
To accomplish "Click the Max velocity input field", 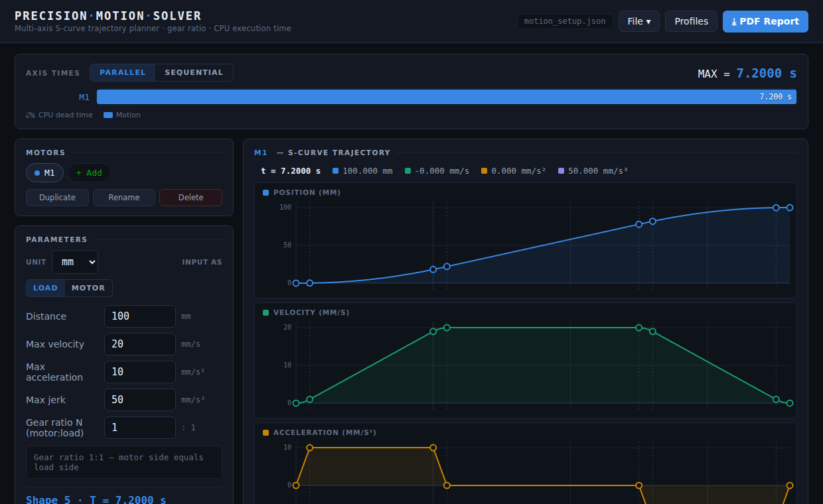I will point(140,344).
